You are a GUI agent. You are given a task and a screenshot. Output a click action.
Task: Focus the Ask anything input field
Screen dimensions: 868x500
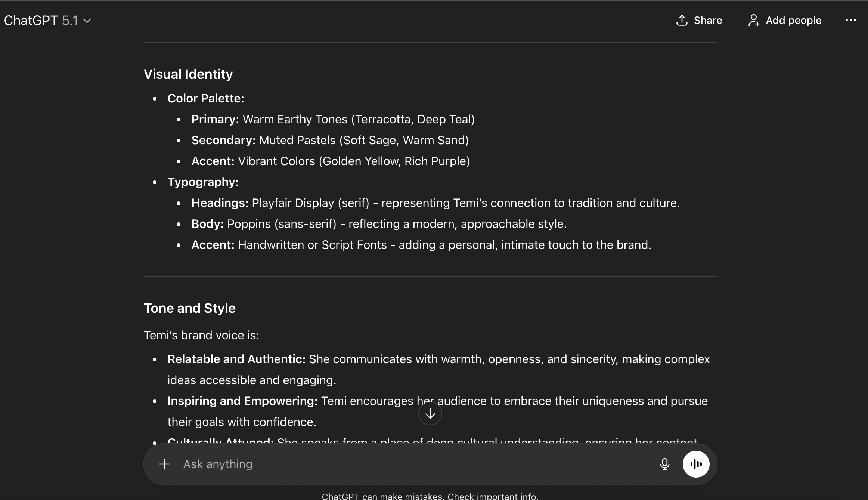click(411, 464)
